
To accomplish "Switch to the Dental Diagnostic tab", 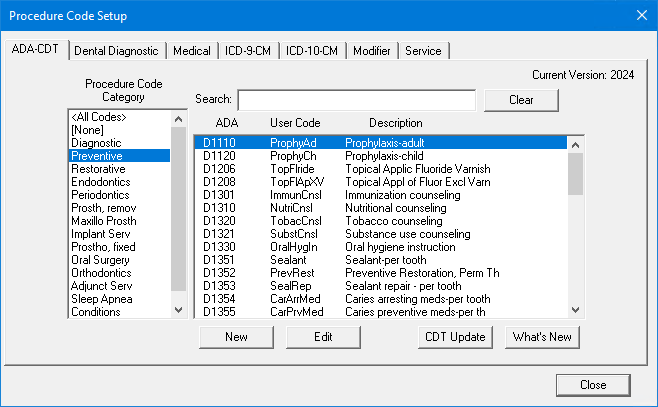I will 117,51.
